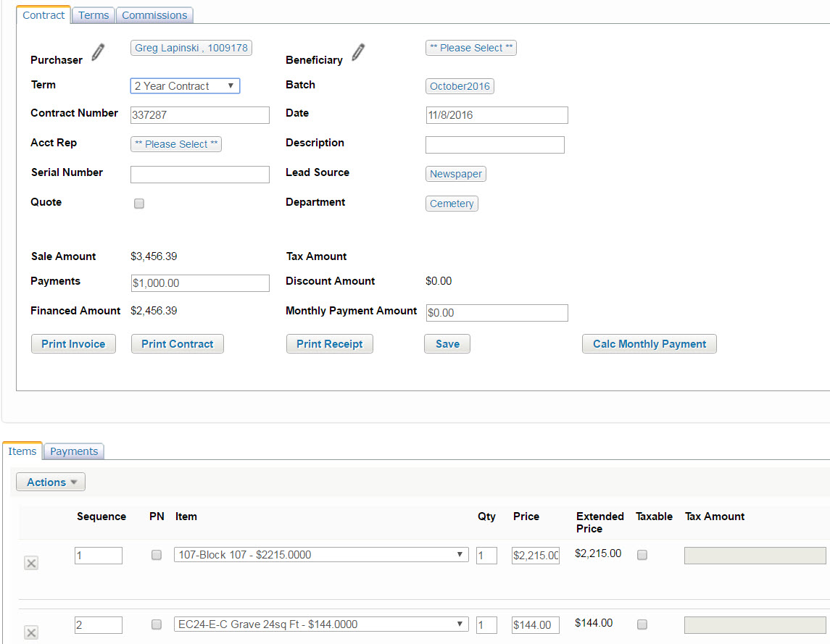Open the Commissions tab
This screenshot has width=830, height=644.
pyautogui.click(x=154, y=15)
